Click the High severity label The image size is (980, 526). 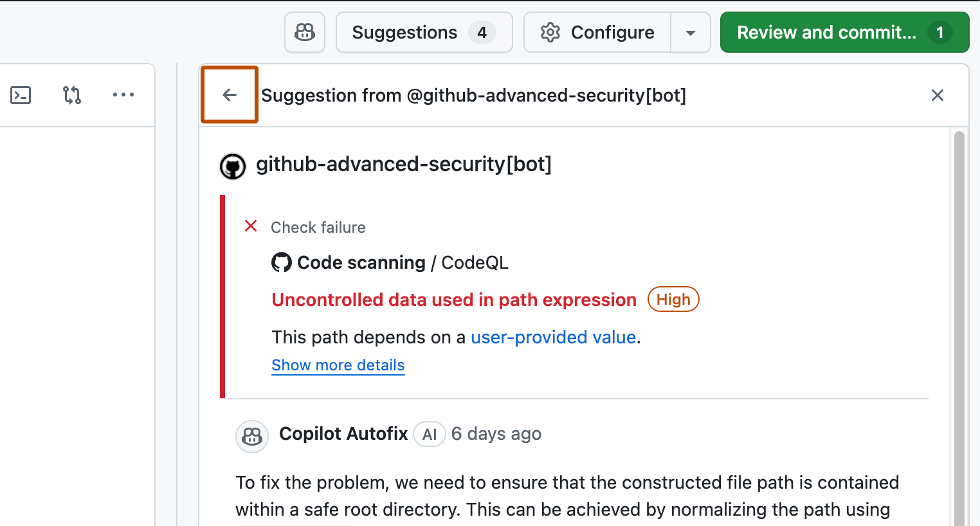[x=673, y=300]
